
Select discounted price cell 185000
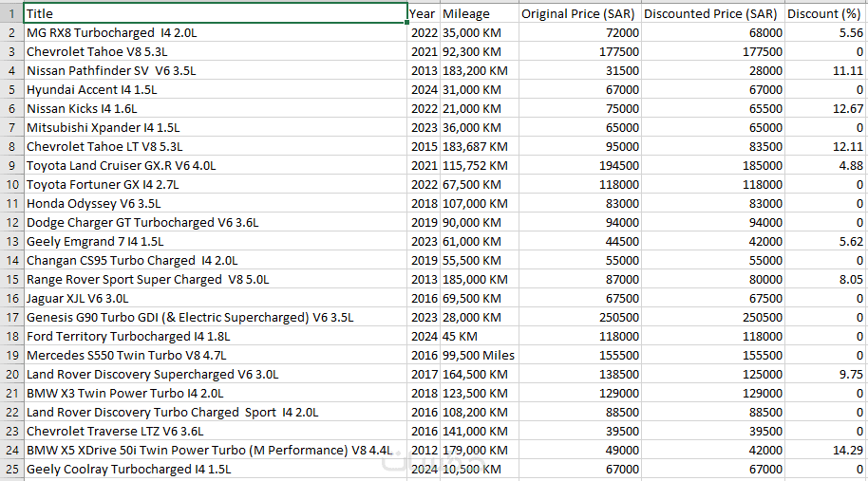[x=713, y=166]
